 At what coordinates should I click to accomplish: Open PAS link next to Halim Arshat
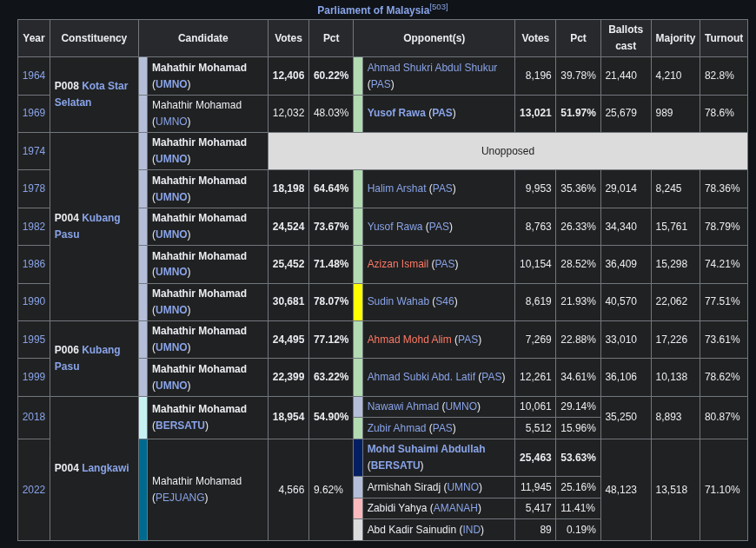(442, 188)
